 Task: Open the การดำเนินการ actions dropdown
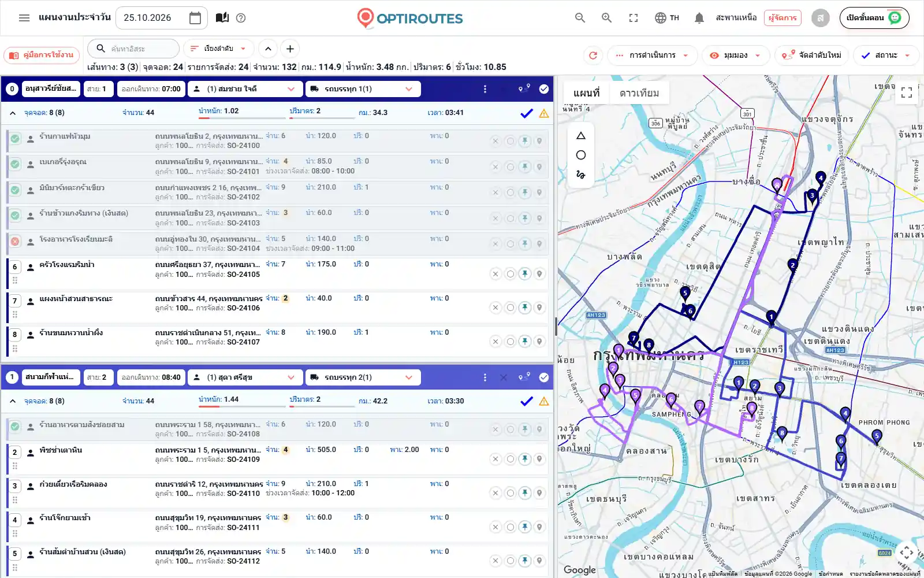tap(653, 55)
